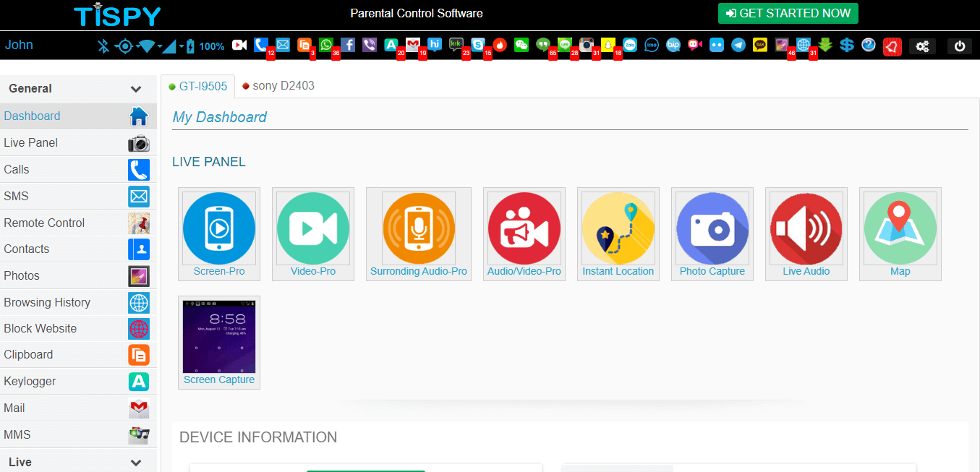Open top-bar clipboard icon with badge 3
The image size is (980, 472).
tap(304, 45)
